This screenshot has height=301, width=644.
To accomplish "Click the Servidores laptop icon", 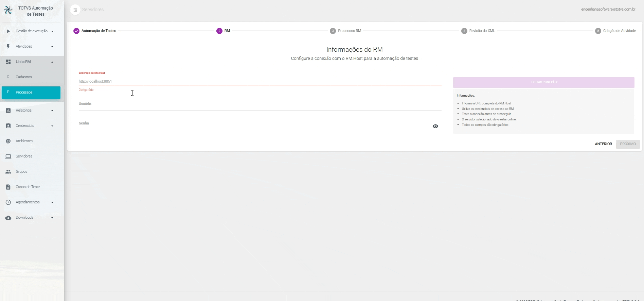I will [x=8, y=156].
